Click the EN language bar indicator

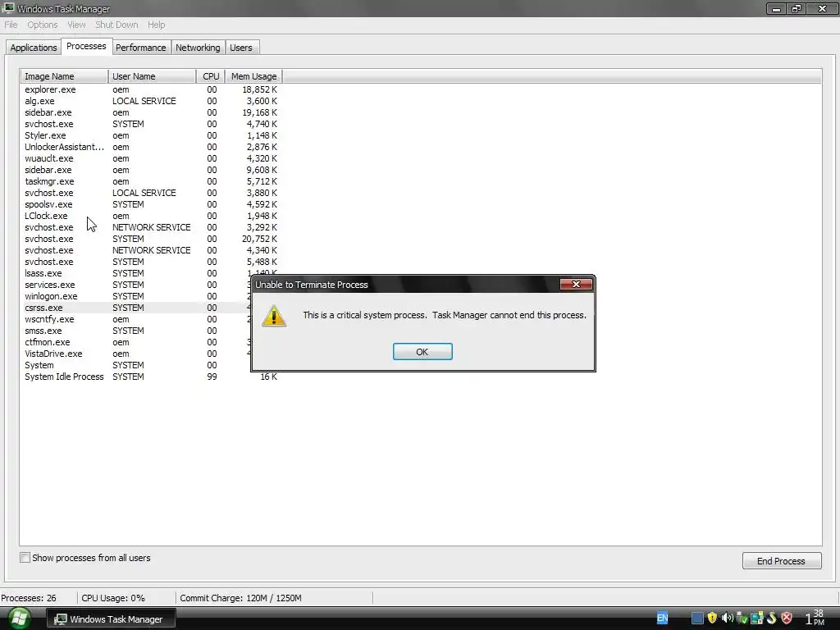pyautogui.click(x=663, y=618)
